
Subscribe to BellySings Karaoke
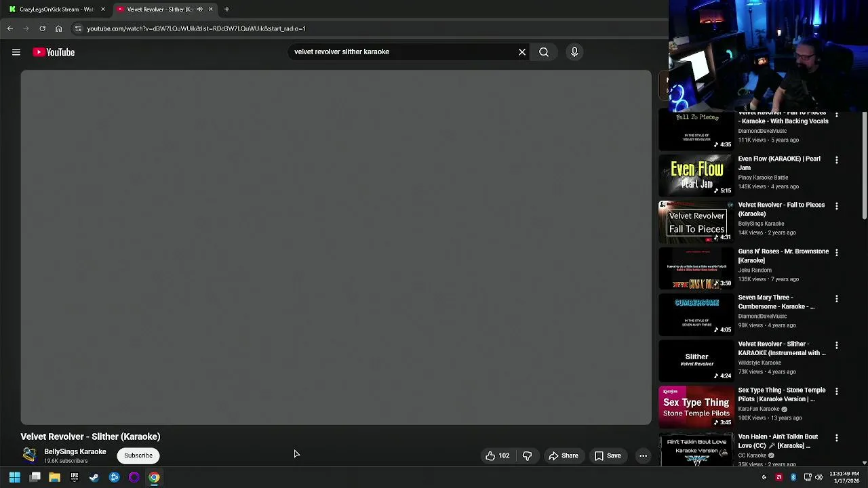coord(138,455)
